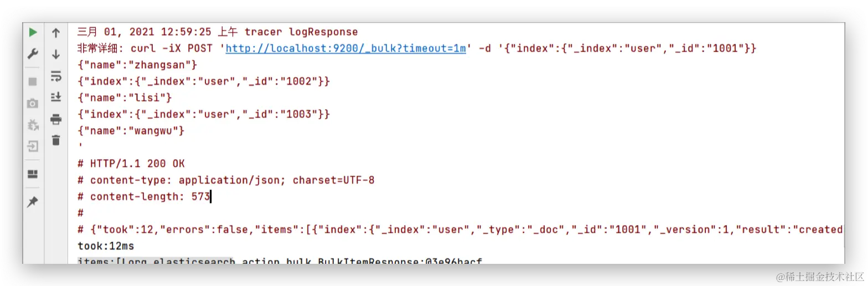Clear console with trash icon

click(x=56, y=140)
